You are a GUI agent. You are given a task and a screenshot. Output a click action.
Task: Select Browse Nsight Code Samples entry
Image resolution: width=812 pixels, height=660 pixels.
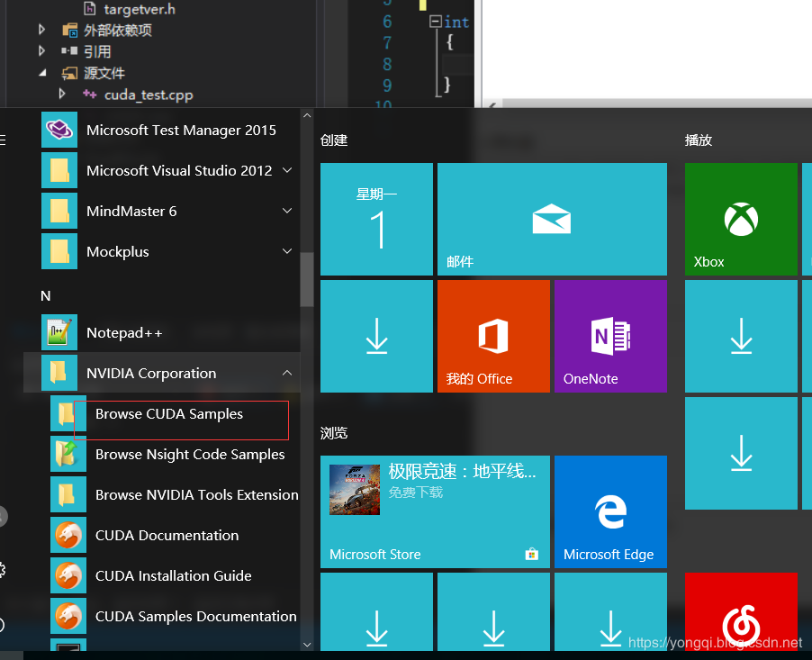click(x=175, y=454)
